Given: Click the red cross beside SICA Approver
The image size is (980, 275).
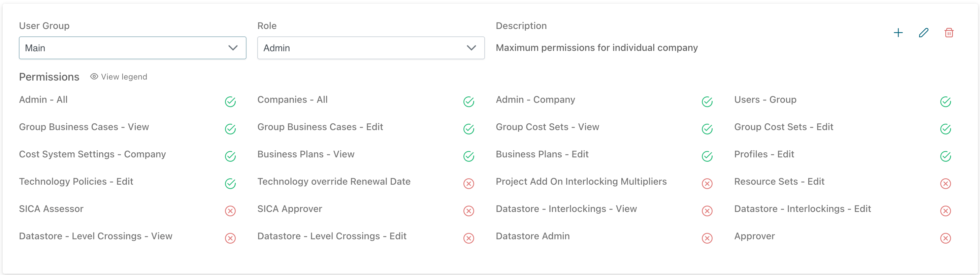Looking at the screenshot, I should (469, 211).
